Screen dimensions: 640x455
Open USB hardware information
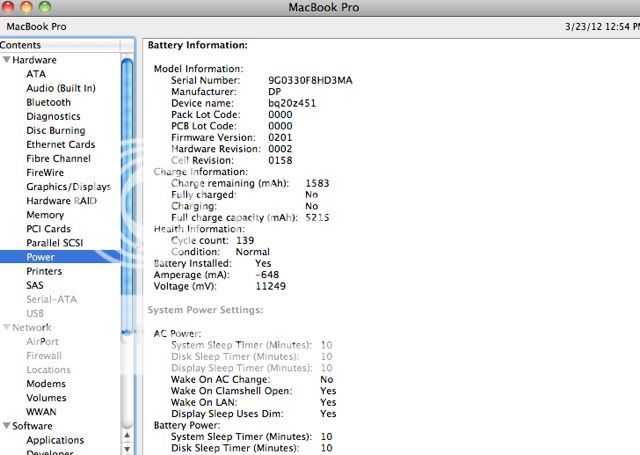35,313
